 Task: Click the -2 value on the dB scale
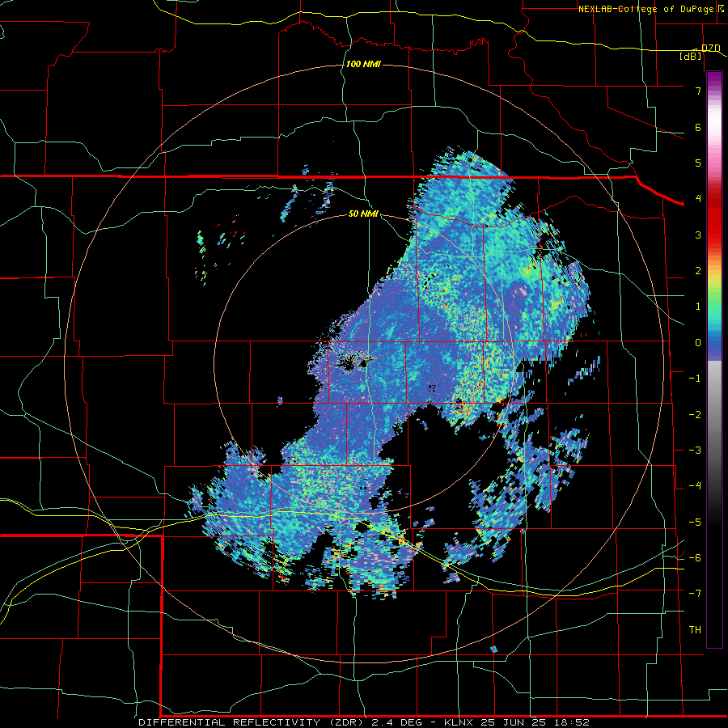coord(695,414)
